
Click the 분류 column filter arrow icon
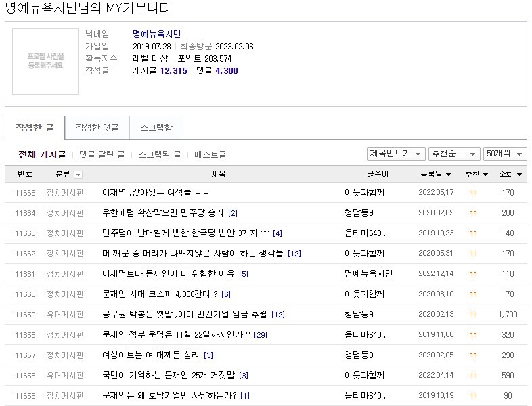click(79, 175)
